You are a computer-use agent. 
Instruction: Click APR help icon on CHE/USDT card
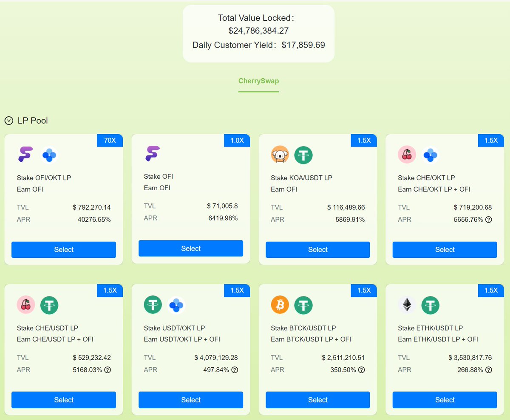(x=108, y=370)
